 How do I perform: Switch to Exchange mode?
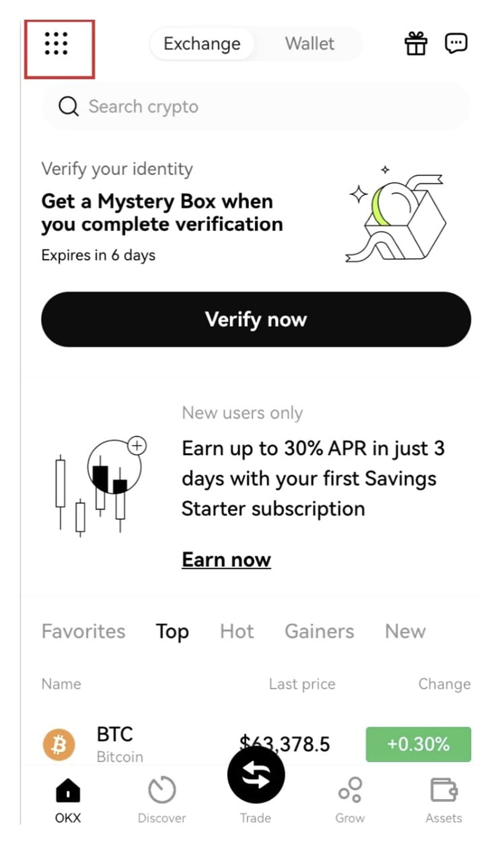(x=202, y=44)
